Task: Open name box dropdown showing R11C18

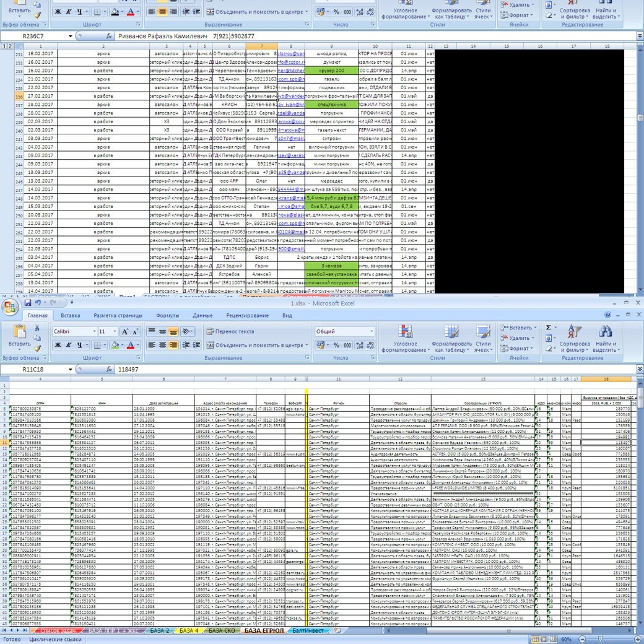Action: point(70,369)
